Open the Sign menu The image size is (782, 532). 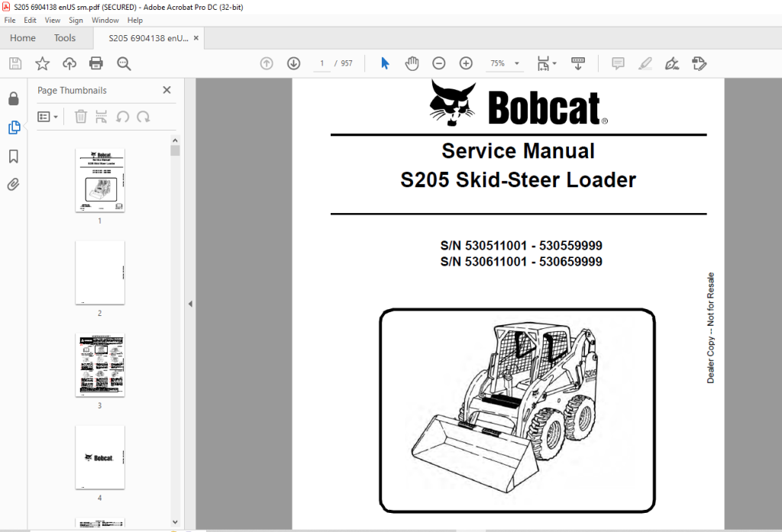click(76, 21)
